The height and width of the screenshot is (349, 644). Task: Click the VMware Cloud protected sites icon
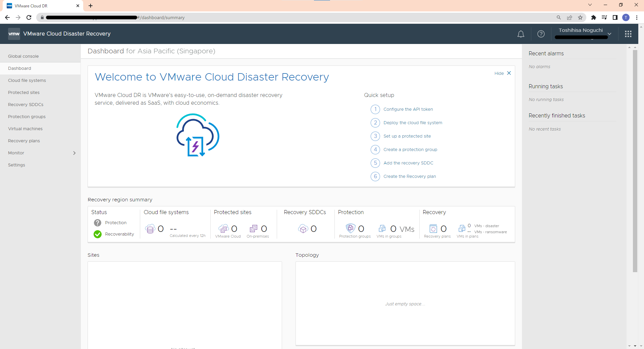pyautogui.click(x=223, y=229)
